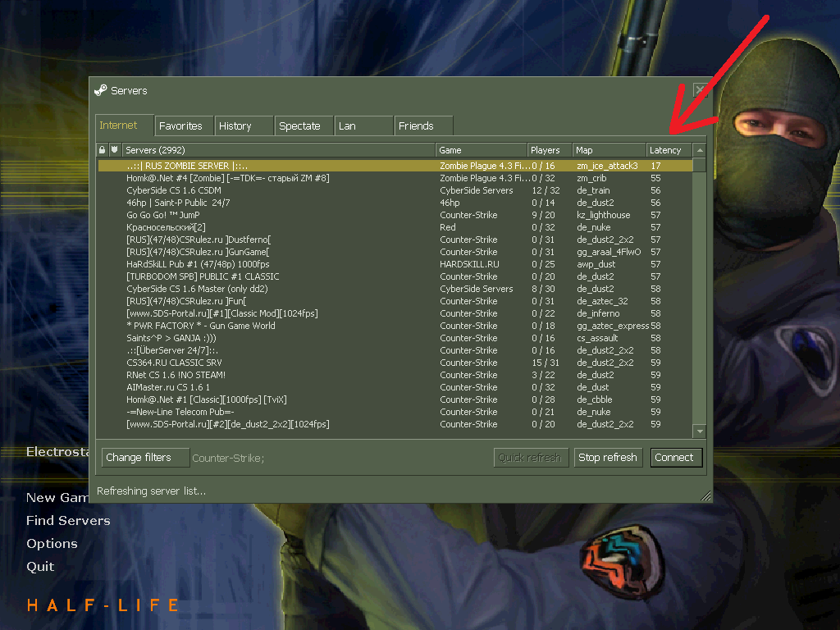Image resolution: width=840 pixels, height=630 pixels.
Task: Open the History tab
Action: (x=244, y=126)
